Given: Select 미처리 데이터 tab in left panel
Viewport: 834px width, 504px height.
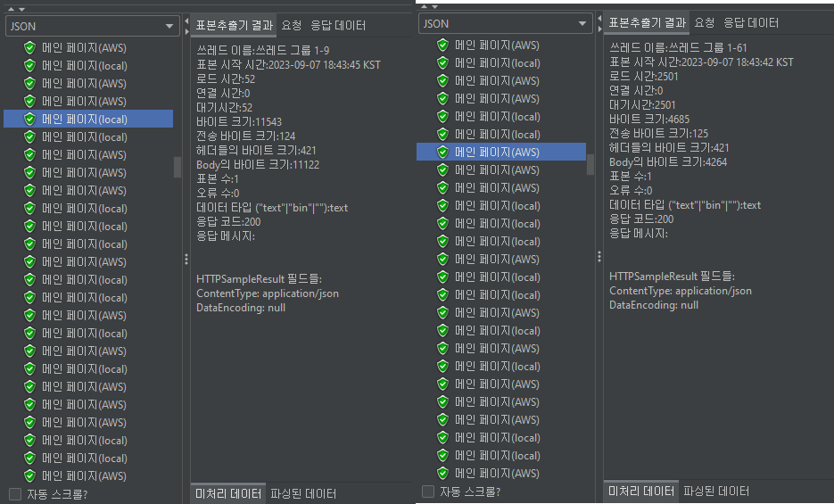Looking at the screenshot, I should [x=228, y=493].
